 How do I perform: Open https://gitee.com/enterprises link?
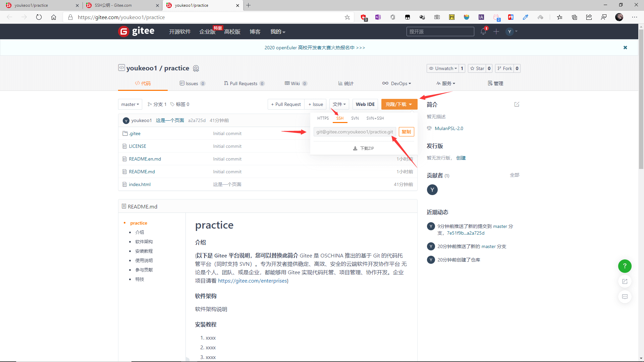[252, 281]
